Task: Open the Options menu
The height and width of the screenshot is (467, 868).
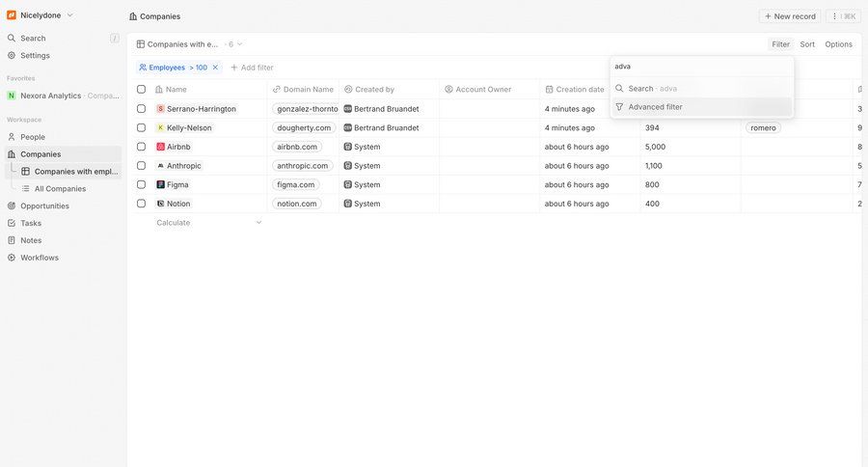Action: [x=838, y=43]
